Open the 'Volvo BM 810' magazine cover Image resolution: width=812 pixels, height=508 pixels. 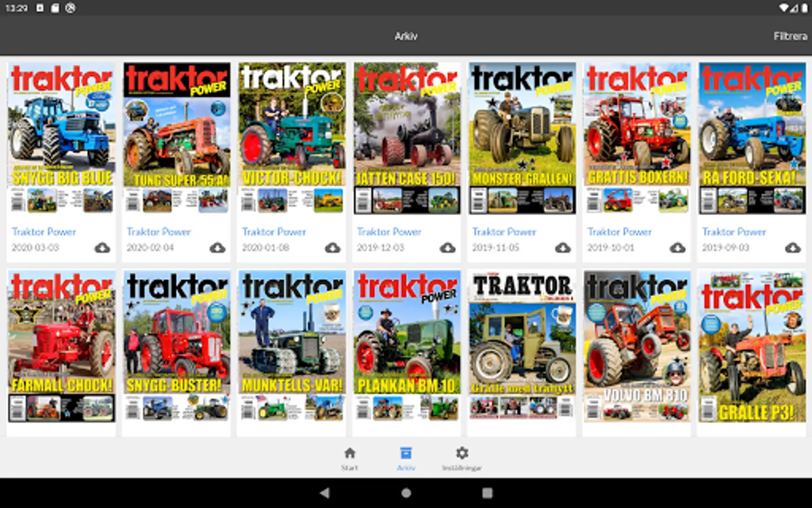pyautogui.click(x=637, y=346)
